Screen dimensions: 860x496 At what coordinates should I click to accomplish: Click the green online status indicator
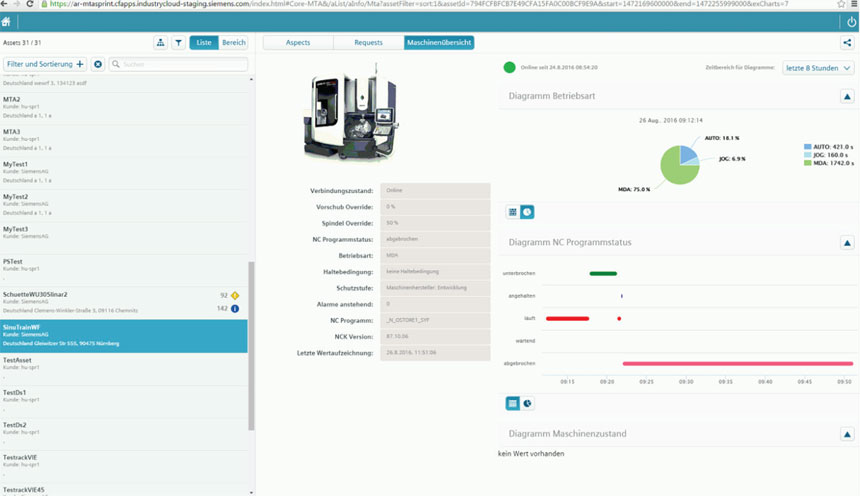pos(510,67)
